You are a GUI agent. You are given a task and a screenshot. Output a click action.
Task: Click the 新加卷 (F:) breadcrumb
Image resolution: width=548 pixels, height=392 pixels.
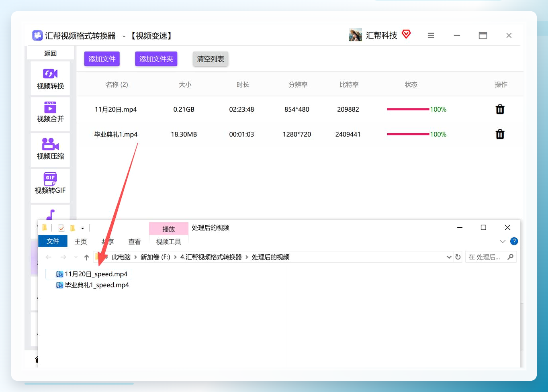[155, 257]
